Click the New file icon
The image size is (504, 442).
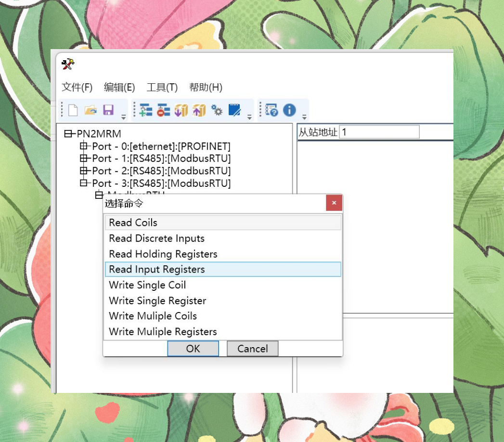click(73, 110)
